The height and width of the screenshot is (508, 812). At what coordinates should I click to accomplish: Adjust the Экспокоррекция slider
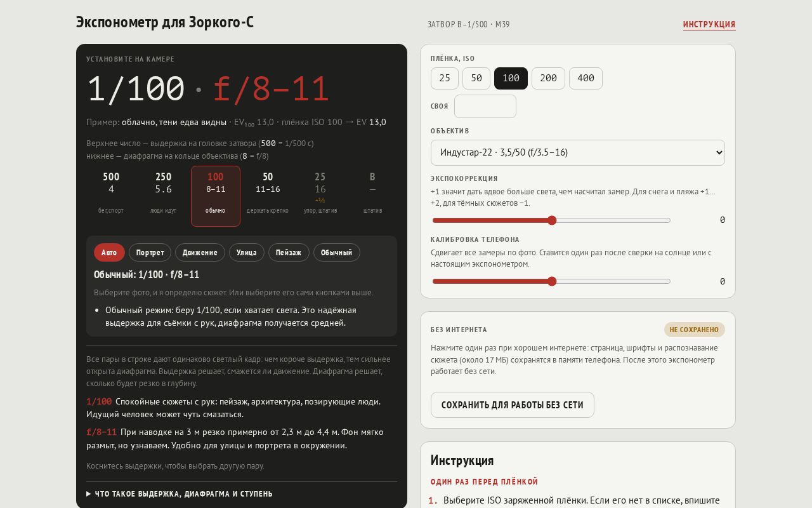click(x=551, y=220)
